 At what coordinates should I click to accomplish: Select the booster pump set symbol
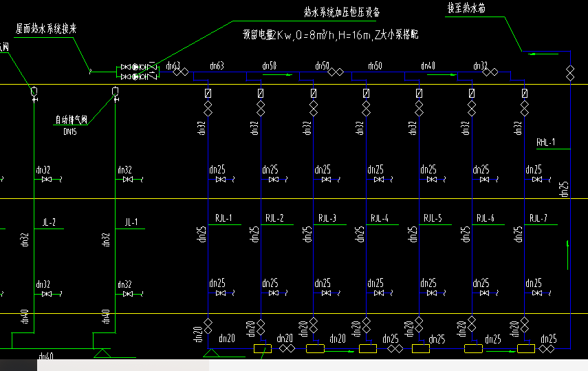(x=138, y=72)
